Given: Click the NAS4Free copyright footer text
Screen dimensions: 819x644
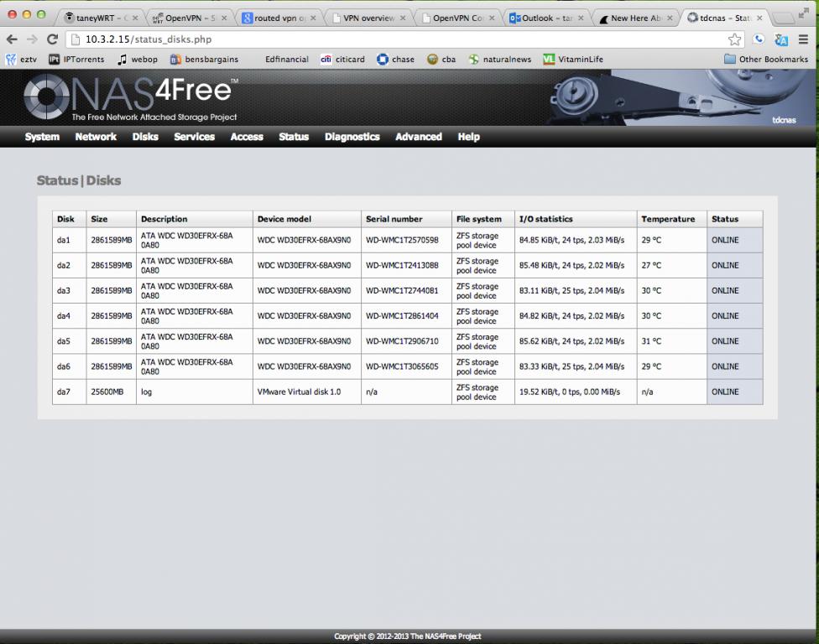Looking at the screenshot, I should [408, 636].
